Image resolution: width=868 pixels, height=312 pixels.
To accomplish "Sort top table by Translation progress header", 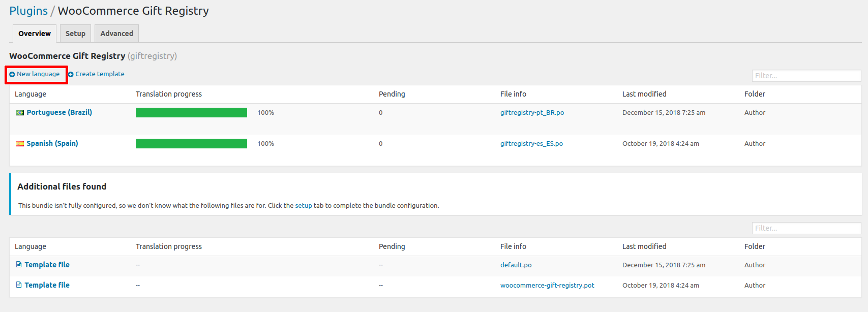I will point(169,94).
